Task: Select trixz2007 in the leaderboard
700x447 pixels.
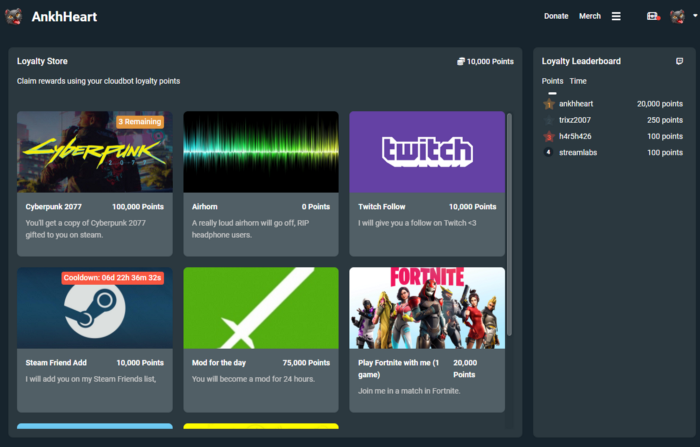Action: pos(575,120)
